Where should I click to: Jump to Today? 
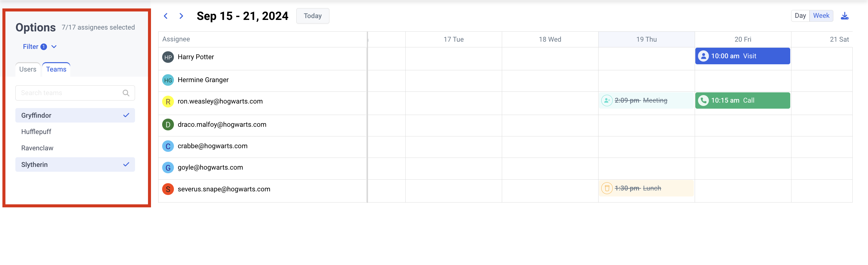tap(312, 16)
